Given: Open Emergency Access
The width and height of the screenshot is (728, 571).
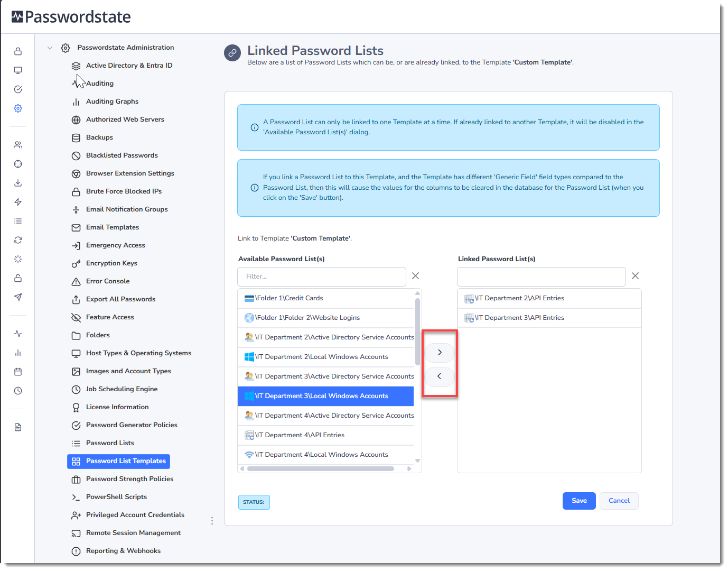Looking at the screenshot, I should pyautogui.click(x=115, y=245).
